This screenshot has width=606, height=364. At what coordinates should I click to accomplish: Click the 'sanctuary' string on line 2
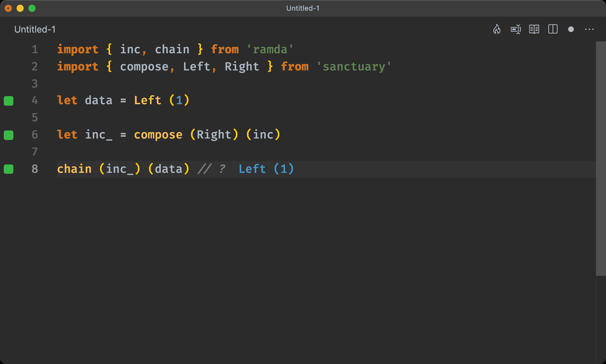[x=354, y=67]
